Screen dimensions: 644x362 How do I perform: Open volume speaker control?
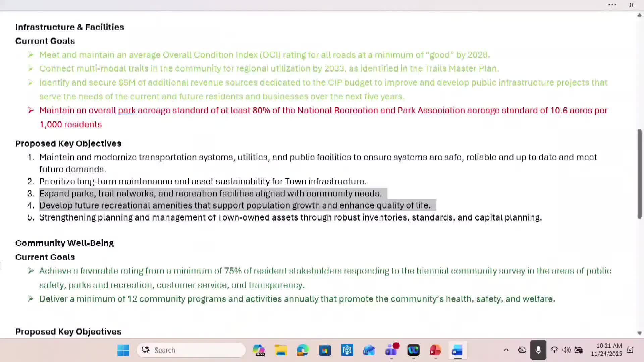[x=566, y=350]
